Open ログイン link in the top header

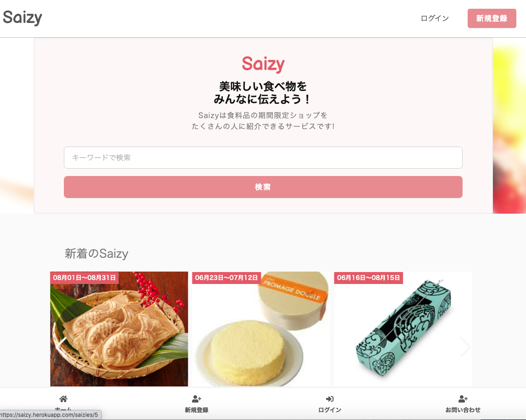[x=435, y=18]
